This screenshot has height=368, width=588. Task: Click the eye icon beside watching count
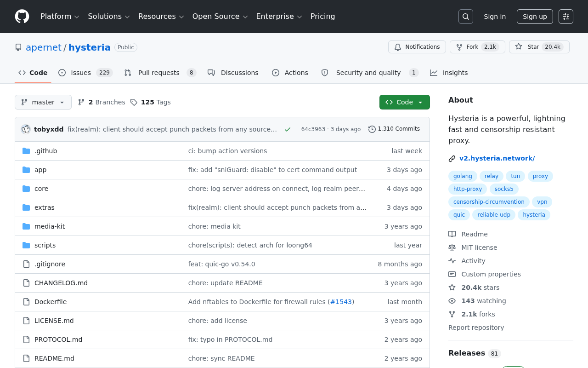point(452,301)
